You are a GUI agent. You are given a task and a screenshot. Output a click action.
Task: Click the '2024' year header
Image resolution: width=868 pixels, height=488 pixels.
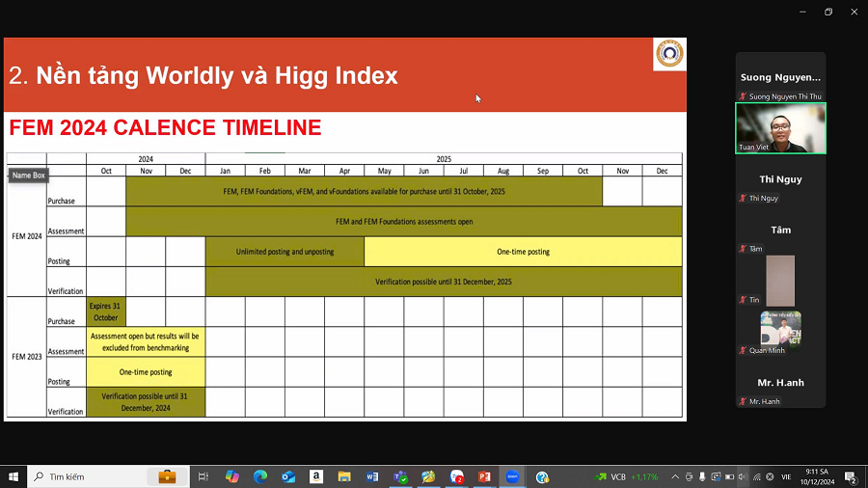[146, 159]
